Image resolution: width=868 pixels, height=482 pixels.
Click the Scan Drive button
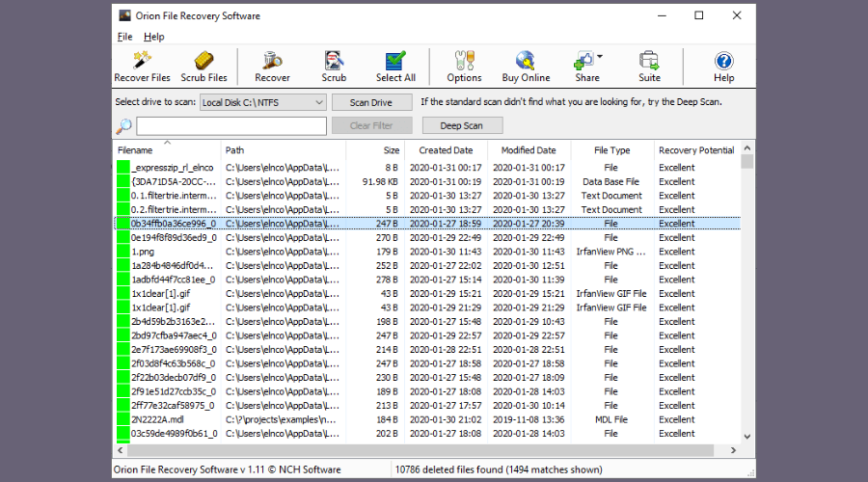371,102
